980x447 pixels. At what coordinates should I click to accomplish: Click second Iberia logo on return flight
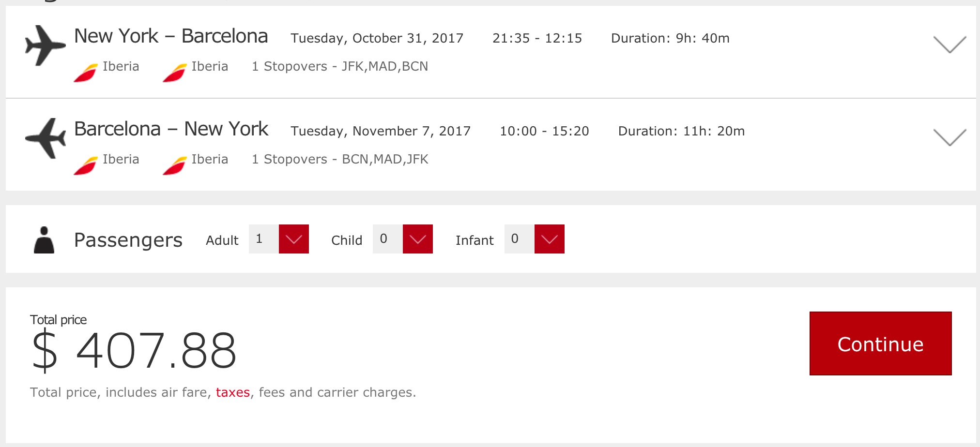tap(174, 166)
